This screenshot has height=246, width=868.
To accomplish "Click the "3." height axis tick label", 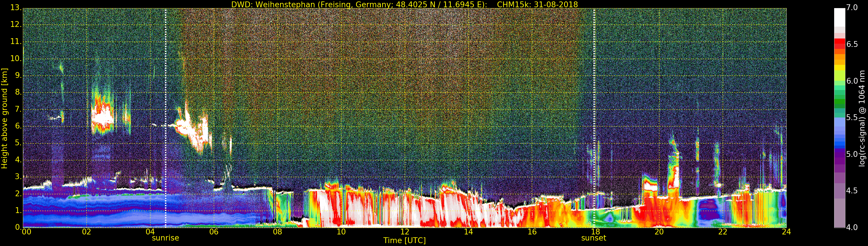I will coord(18,177).
